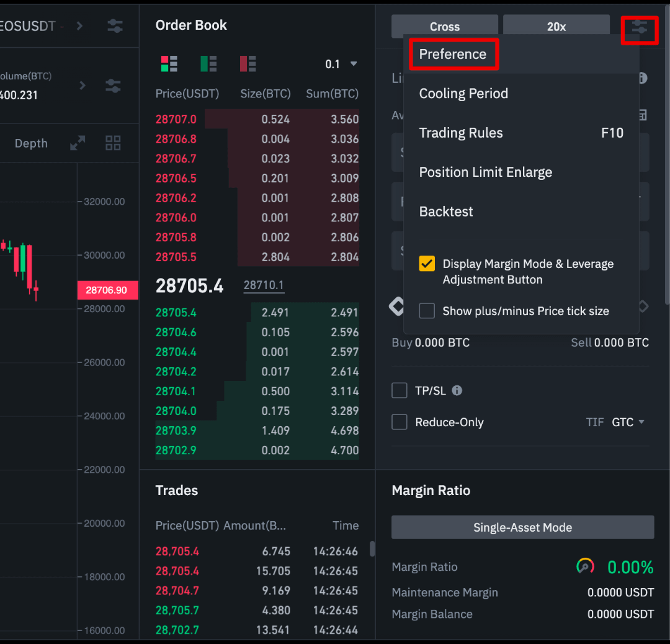Click settings sliders icon beside EOSUSDT
The width and height of the screenshot is (670, 644).
pyautogui.click(x=115, y=26)
